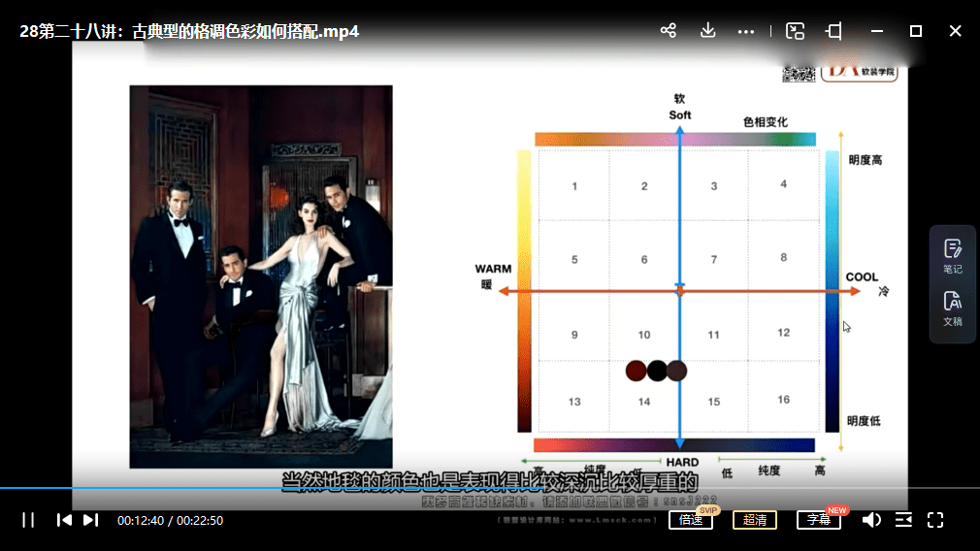Open the 文稿 AI transcript panel
Screen dimensions: 980x551
tap(953, 308)
